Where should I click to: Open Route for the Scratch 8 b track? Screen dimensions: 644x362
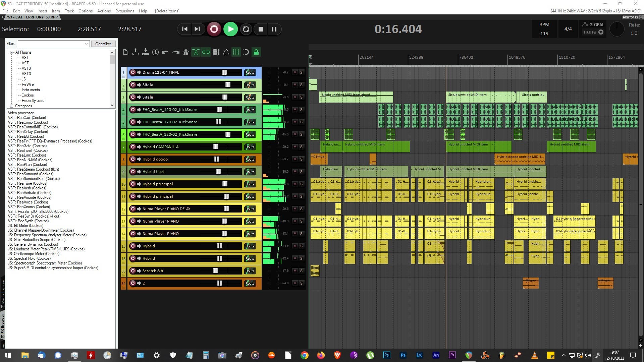tap(250, 271)
